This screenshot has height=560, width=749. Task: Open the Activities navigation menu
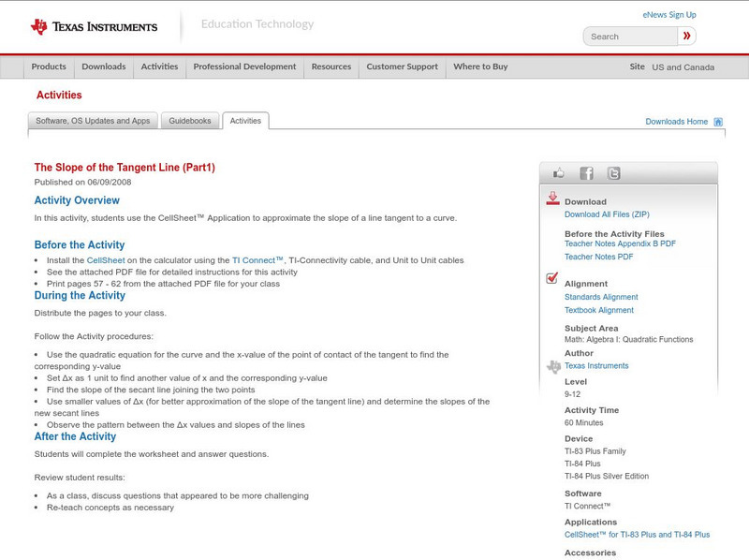click(159, 66)
